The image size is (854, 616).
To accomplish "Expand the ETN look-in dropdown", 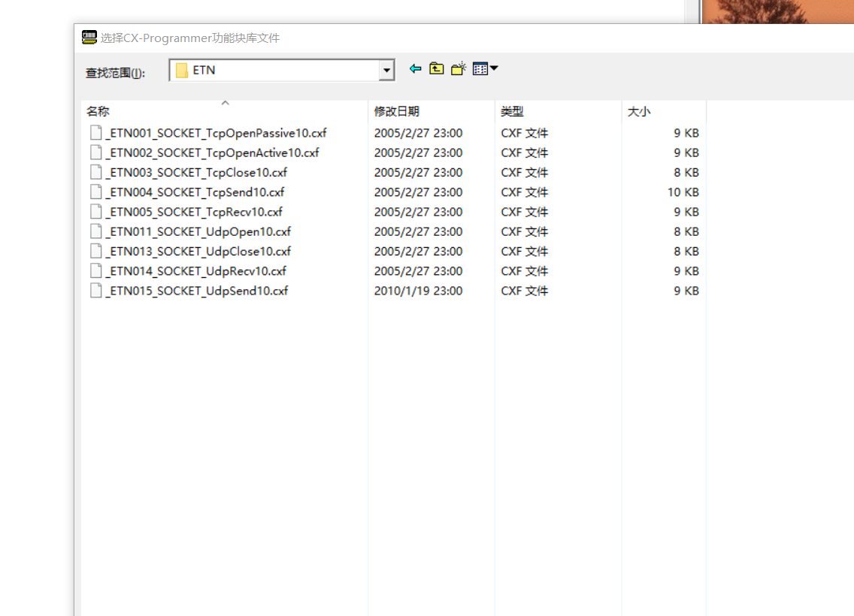I will coord(387,71).
